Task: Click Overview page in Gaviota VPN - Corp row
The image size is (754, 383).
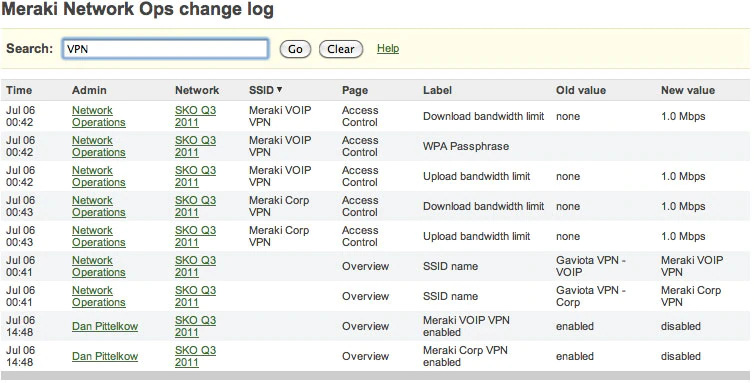Action: pos(365,296)
